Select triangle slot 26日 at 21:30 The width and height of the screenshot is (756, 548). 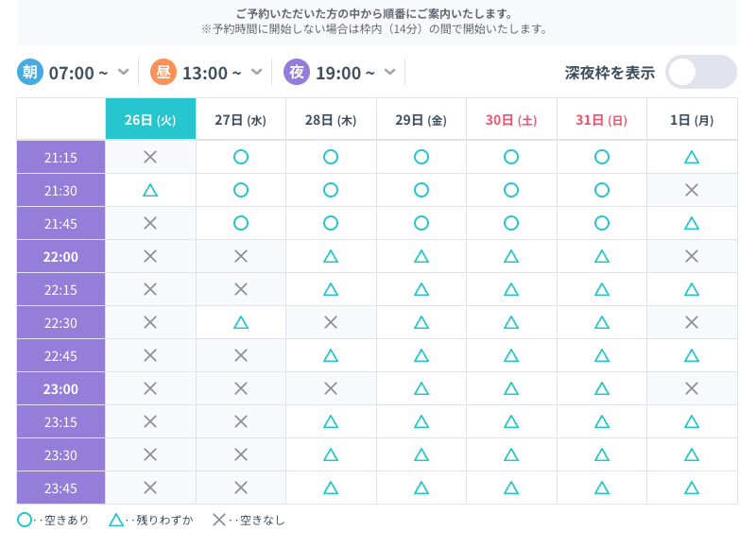(x=150, y=190)
